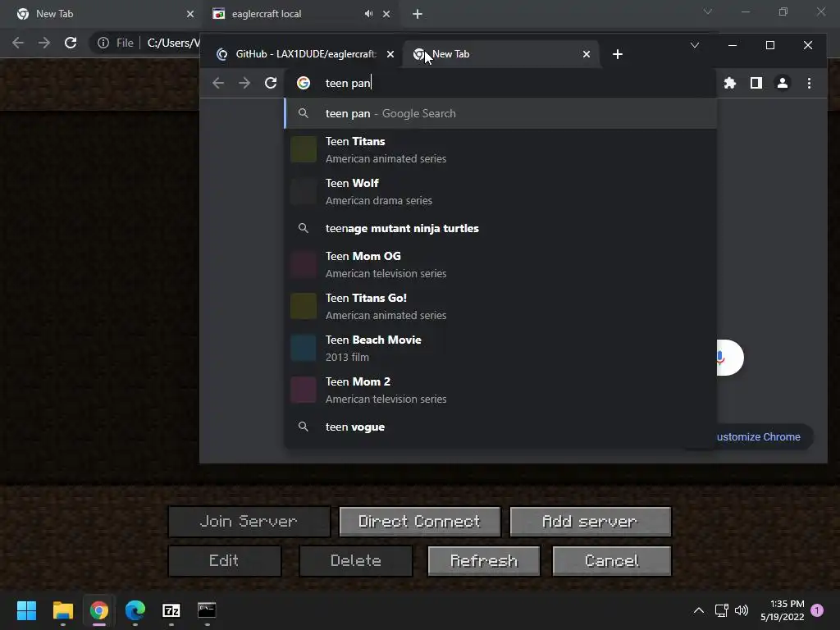Viewport: 840px width, 630px height.
Task: Open the Windows Start menu
Action: click(x=26, y=610)
